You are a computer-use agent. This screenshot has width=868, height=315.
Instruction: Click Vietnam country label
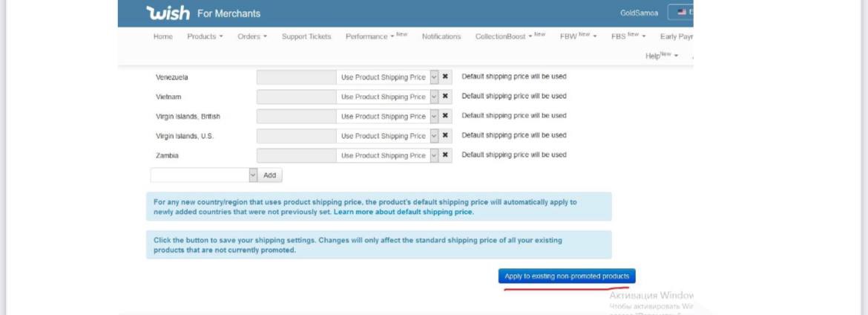point(168,97)
